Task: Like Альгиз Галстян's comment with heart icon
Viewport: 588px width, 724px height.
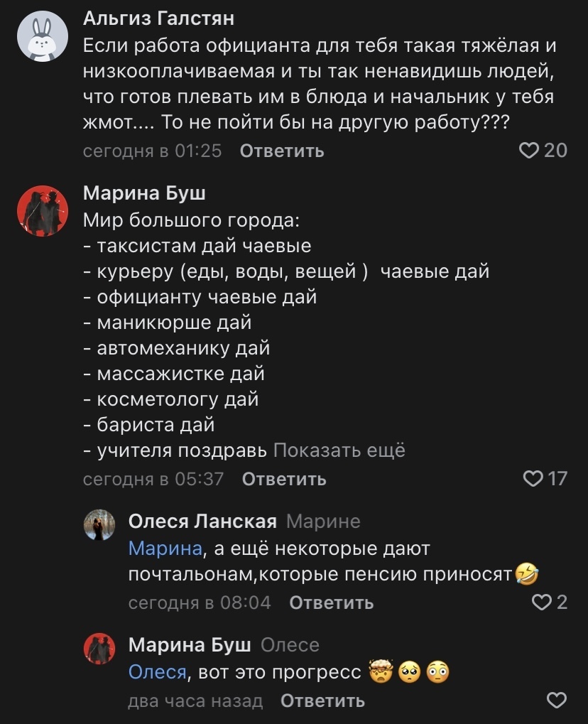Action: point(530,151)
